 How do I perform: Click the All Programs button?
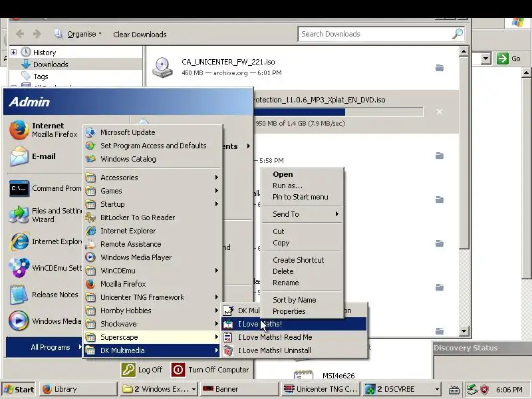pyautogui.click(x=44, y=347)
